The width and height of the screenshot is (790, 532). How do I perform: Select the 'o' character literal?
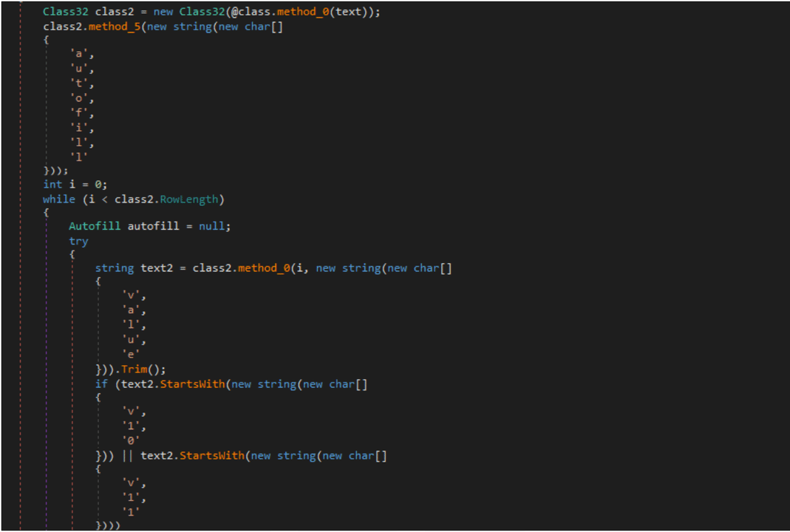point(78,98)
